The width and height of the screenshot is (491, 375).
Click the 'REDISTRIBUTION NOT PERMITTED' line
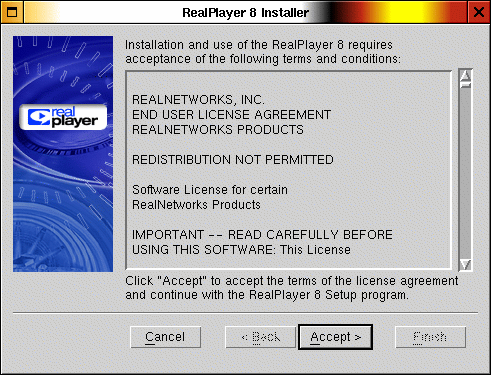pos(233,160)
